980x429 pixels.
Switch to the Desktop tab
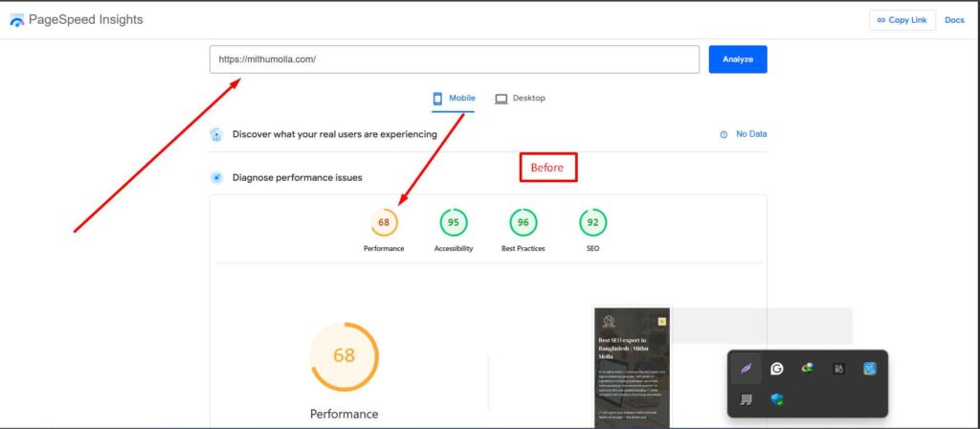[520, 99]
